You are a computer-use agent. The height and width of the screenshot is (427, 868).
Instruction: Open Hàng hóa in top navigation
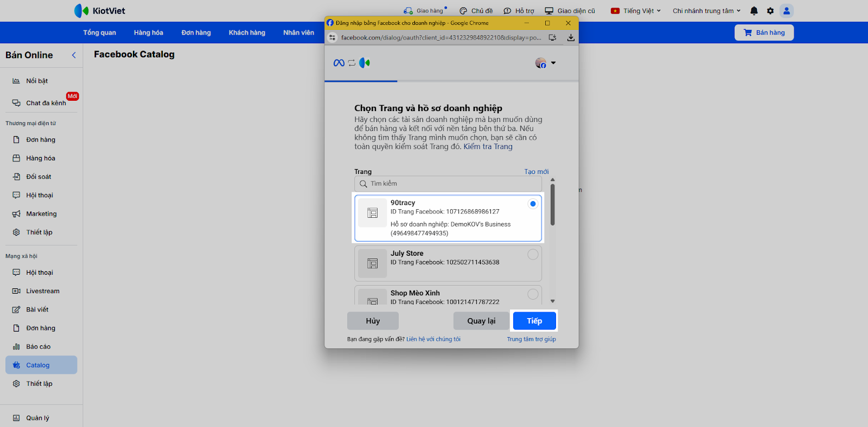149,33
